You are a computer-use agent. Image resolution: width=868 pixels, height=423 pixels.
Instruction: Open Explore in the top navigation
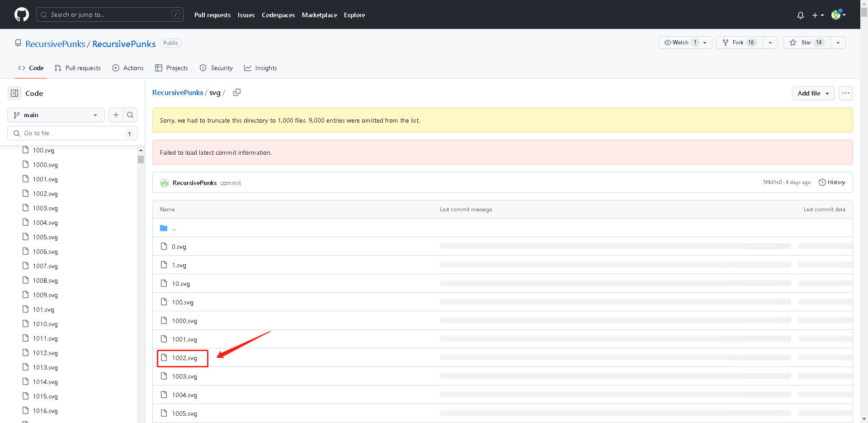(354, 15)
